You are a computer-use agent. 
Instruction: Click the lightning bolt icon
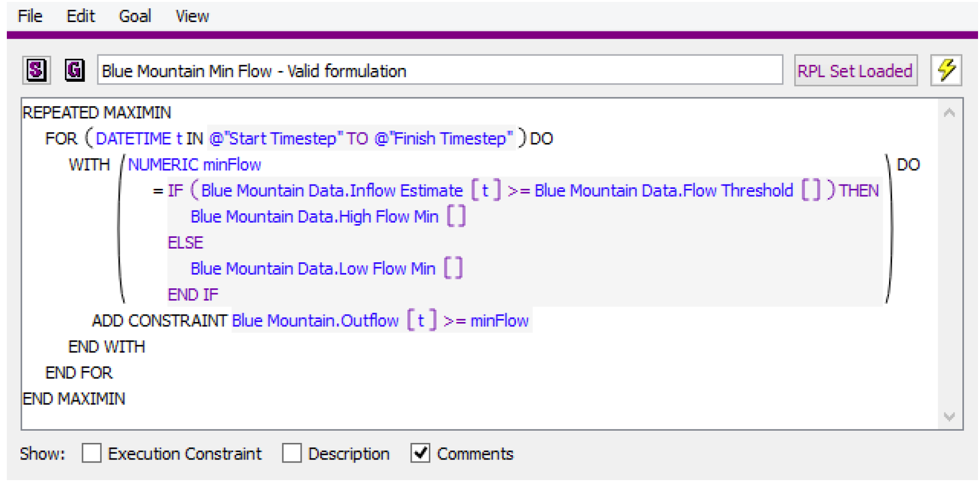pyautogui.click(x=946, y=70)
